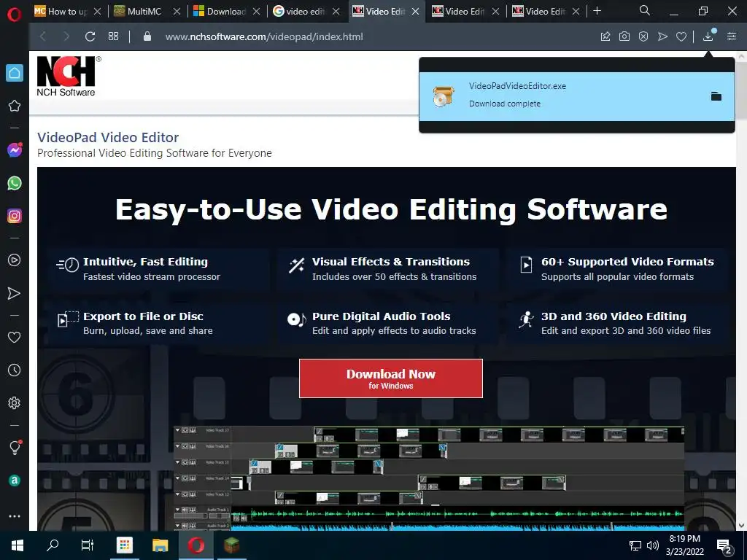This screenshot has width=747, height=560.
Task: Open History clock in sidebar
Action: (x=15, y=370)
